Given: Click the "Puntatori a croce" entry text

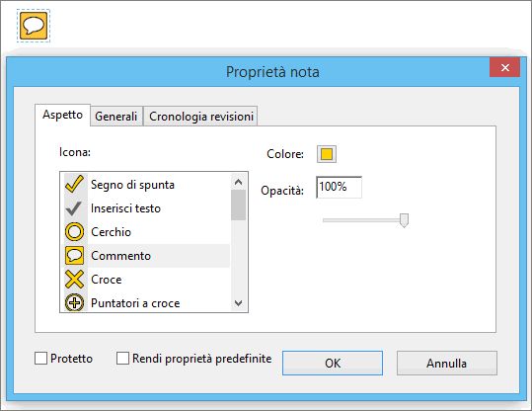Looking at the screenshot, I should (x=135, y=303).
